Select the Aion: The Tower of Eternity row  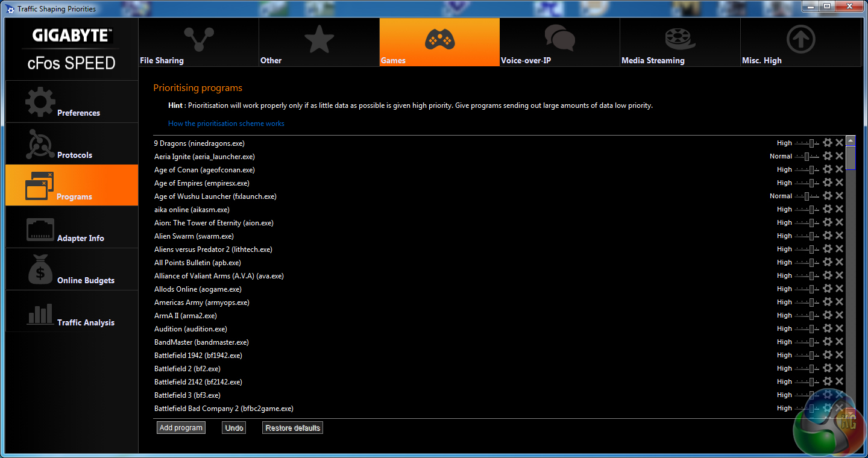(499, 223)
